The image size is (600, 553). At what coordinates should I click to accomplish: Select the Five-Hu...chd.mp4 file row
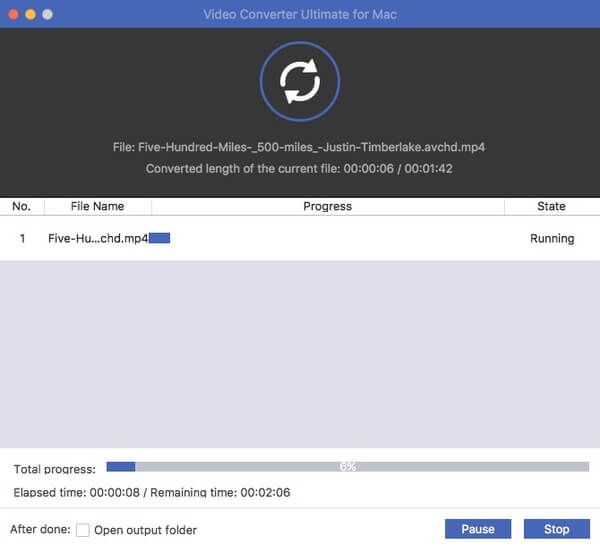(300, 238)
